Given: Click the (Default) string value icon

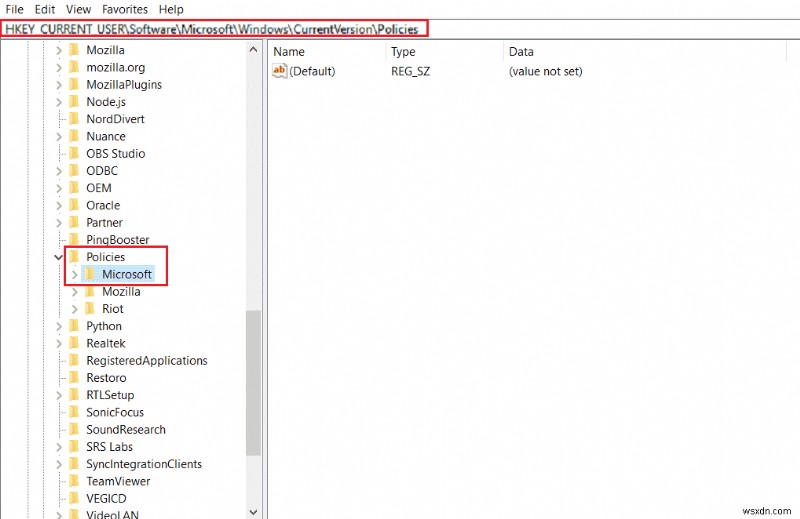Looking at the screenshot, I should click(280, 71).
